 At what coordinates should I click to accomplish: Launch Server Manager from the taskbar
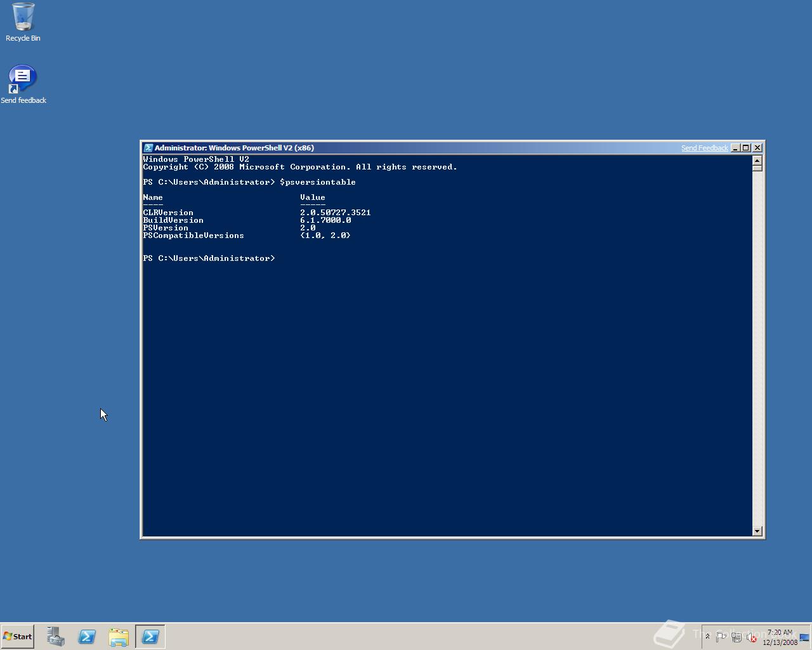55,637
